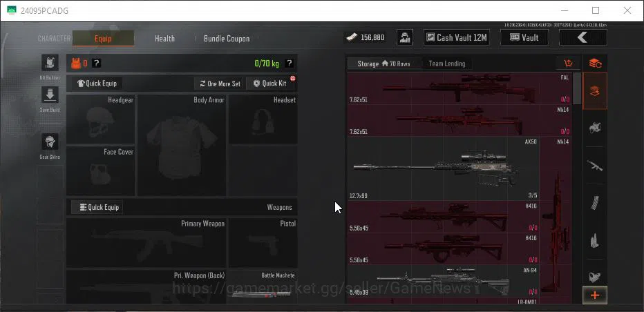Open the Quick Kit button
This screenshot has height=312, width=644.
click(270, 84)
